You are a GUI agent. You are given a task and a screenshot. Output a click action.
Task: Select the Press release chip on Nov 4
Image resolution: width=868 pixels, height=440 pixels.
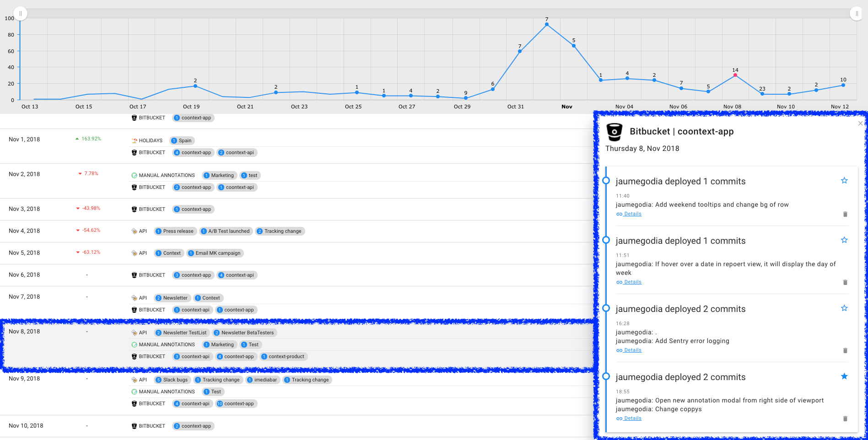[175, 231]
